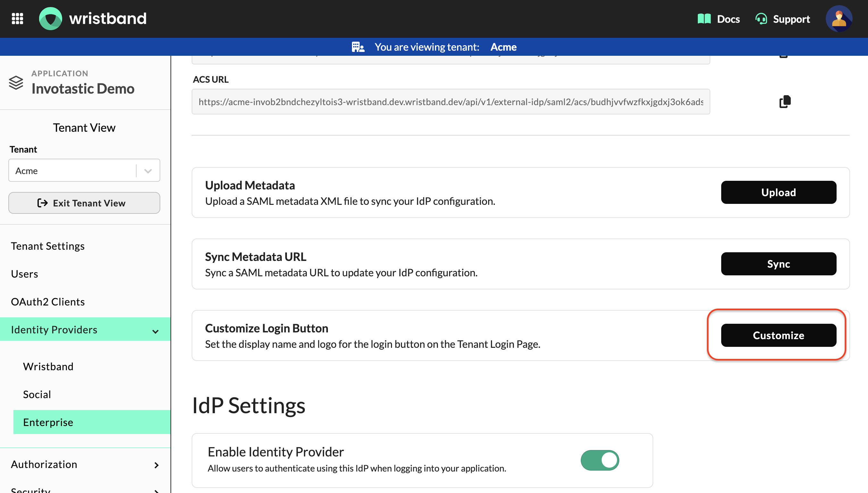Click the Support headset icon
868x493 pixels.
(x=761, y=19)
